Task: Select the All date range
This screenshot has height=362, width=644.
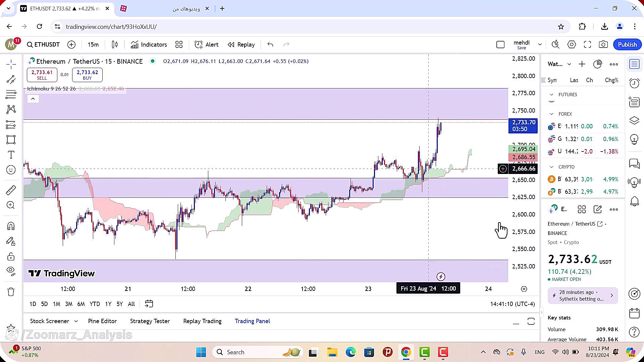Action: click(x=131, y=304)
